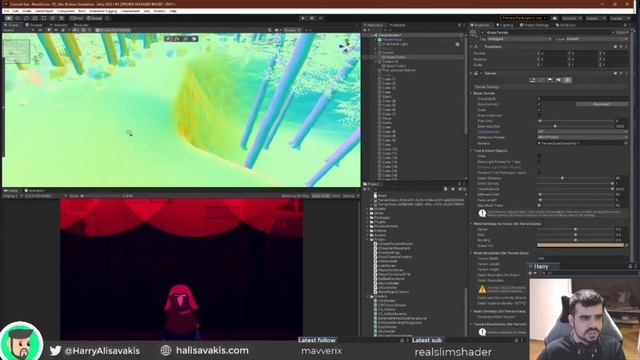Toggle the Pivot handle position button
This screenshot has width=640, height=360.
[77, 18]
